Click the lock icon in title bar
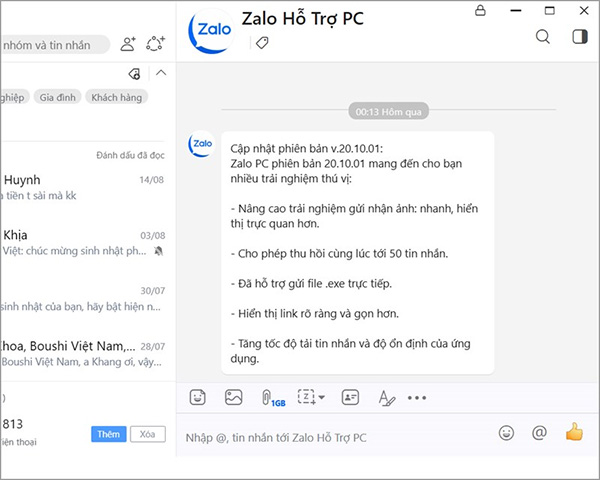 pyautogui.click(x=480, y=10)
